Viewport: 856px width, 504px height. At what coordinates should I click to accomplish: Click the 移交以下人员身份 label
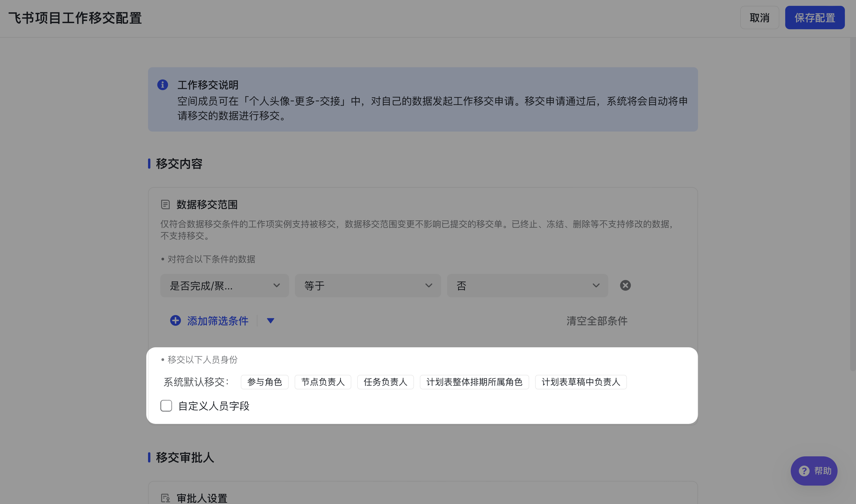202,360
